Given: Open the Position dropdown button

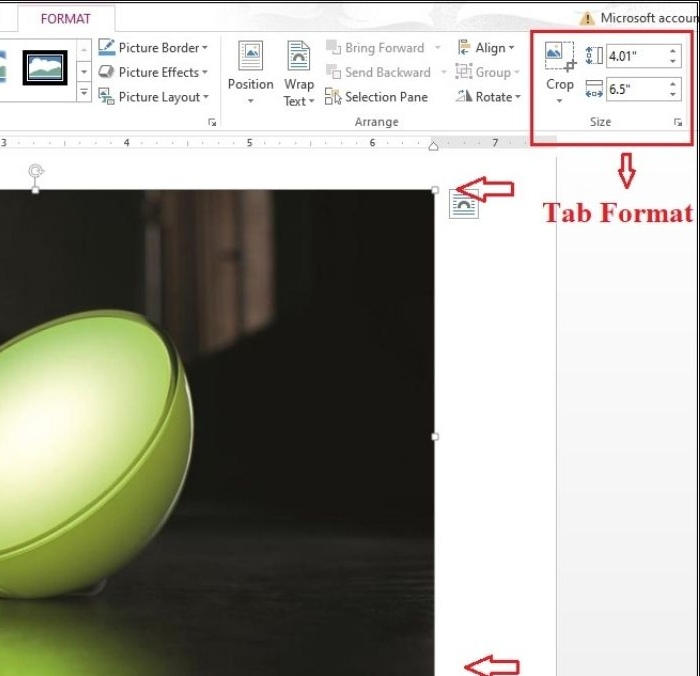Looking at the screenshot, I should point(250,73).
